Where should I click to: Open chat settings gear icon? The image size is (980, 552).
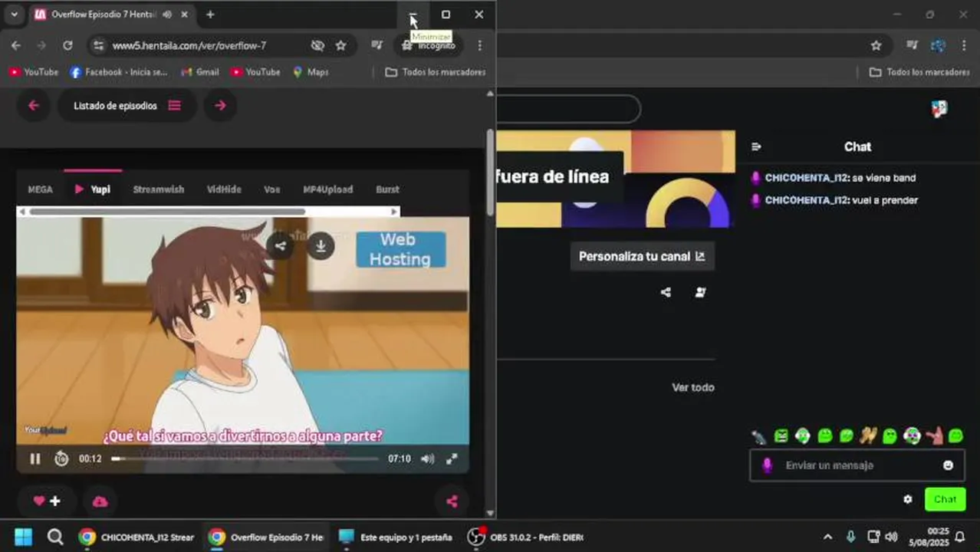pos(908,499)
